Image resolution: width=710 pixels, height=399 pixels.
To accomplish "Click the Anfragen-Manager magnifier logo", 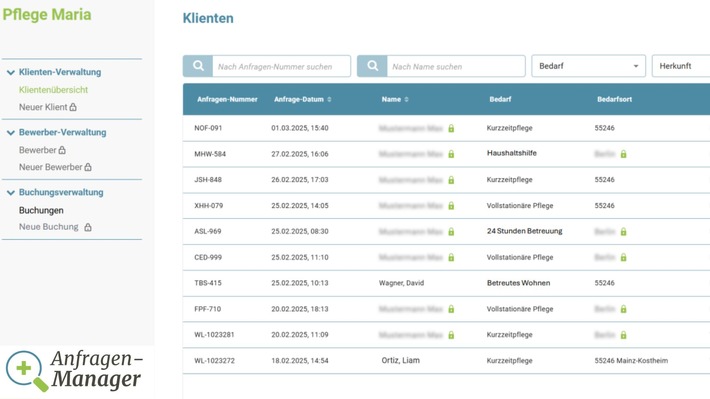I will point(26,371).
